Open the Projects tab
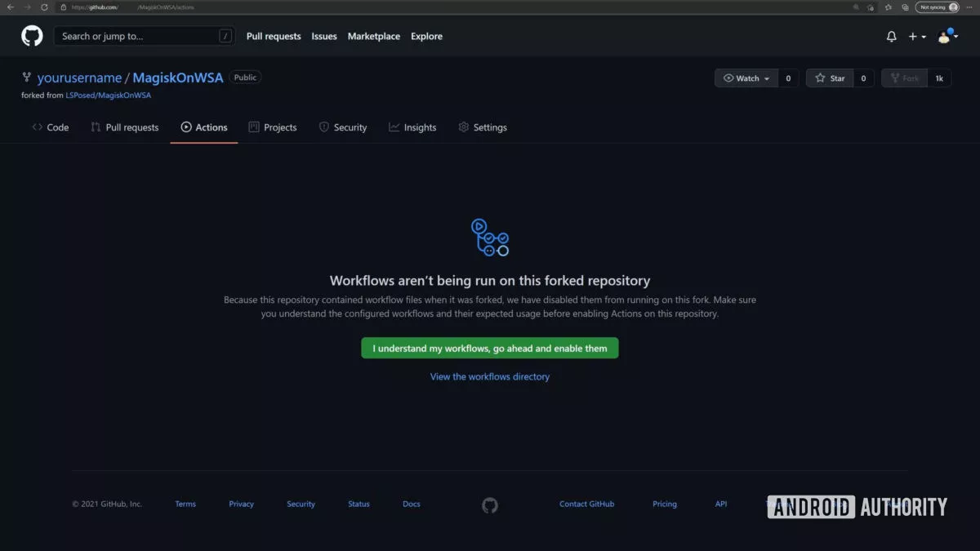The width and height of the screenshot is (980, 551). click(x=273, y=127)
